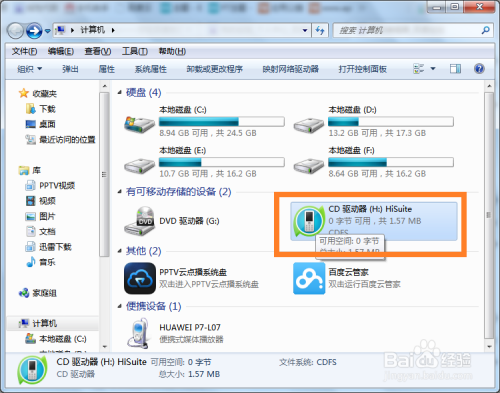Collapse the 有可移动存储的设备 (2) group
This screenshot has width=500, height=393.
pyautogui.click(x=120, y=192)
